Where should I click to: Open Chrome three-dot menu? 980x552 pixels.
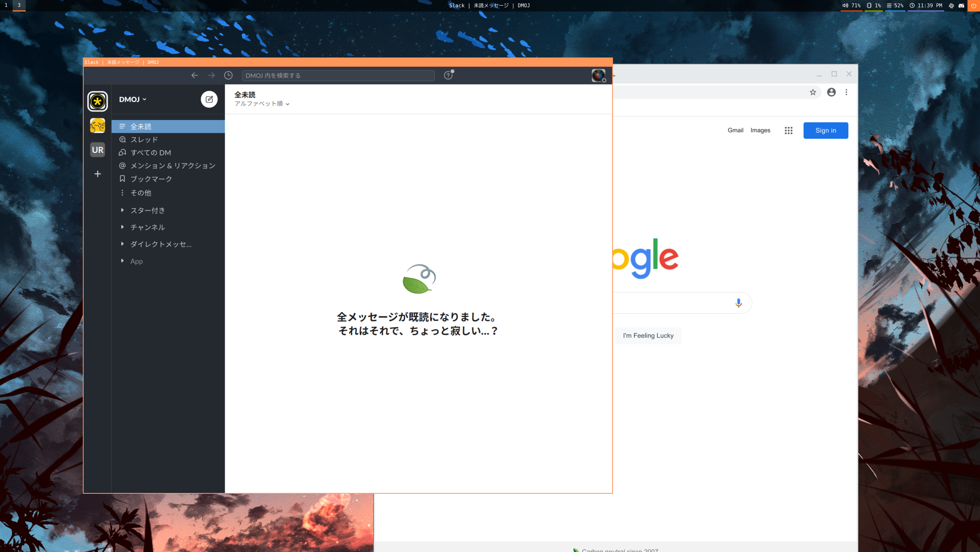point(846,92)
